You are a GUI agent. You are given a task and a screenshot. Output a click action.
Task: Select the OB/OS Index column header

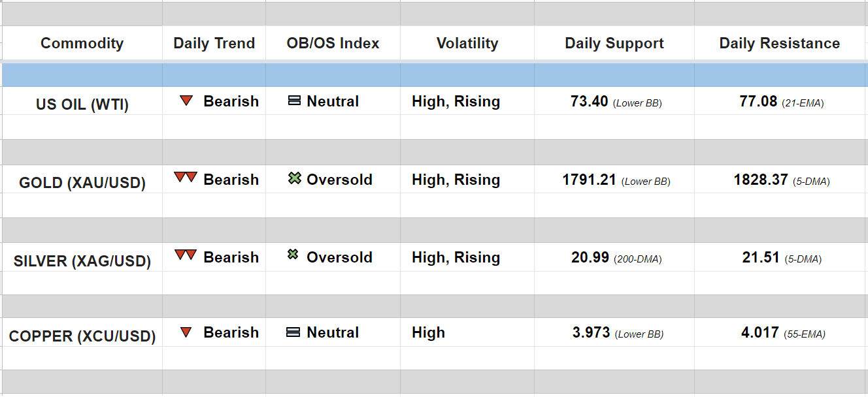pos(333,43)
